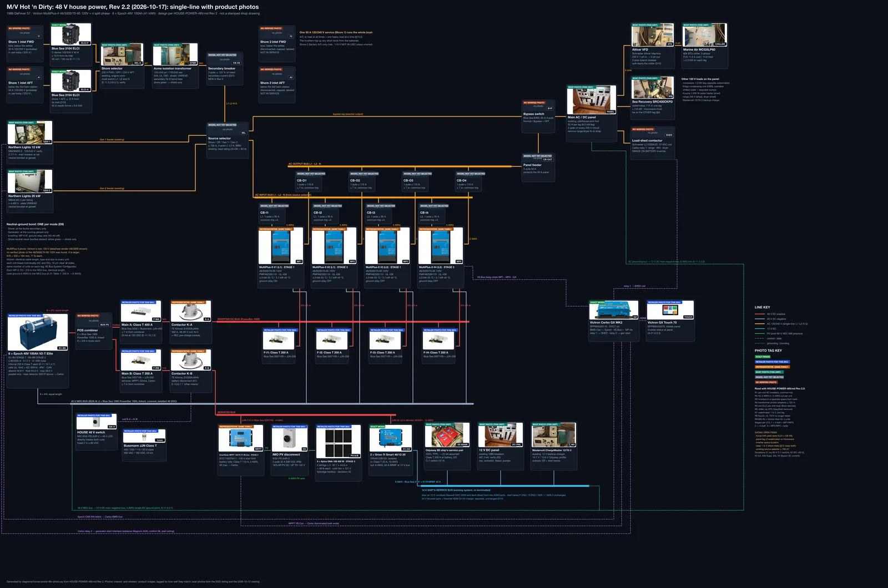Select the MultiPlus-II MP4 inverter photo
The image size is (888, 588).
[441, 246]
